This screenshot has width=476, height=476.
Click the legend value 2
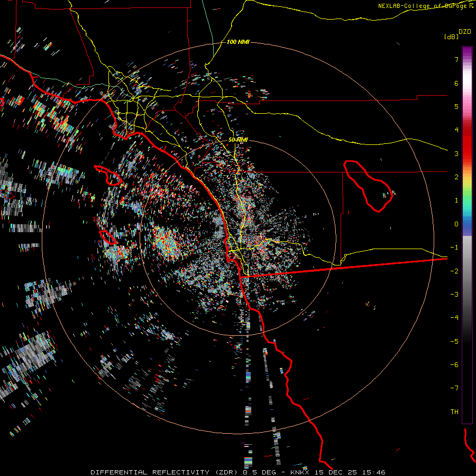(456, 177)
